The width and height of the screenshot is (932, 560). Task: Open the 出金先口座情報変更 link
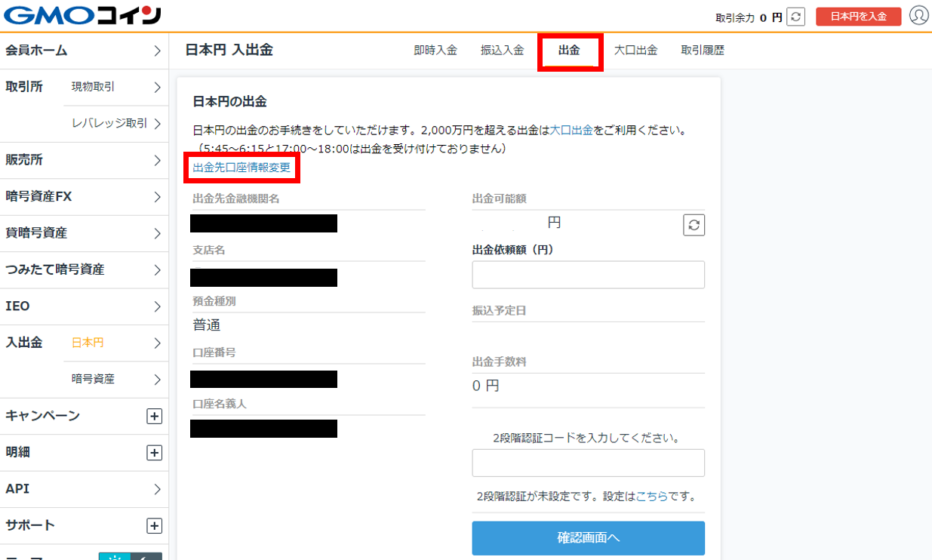241,168
